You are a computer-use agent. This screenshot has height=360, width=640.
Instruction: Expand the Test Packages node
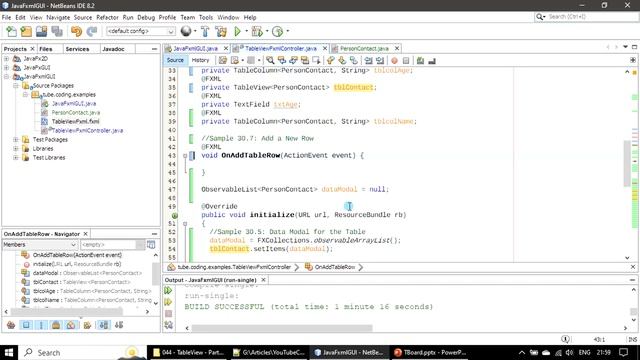pyautogui.click(x=16, y=140)
